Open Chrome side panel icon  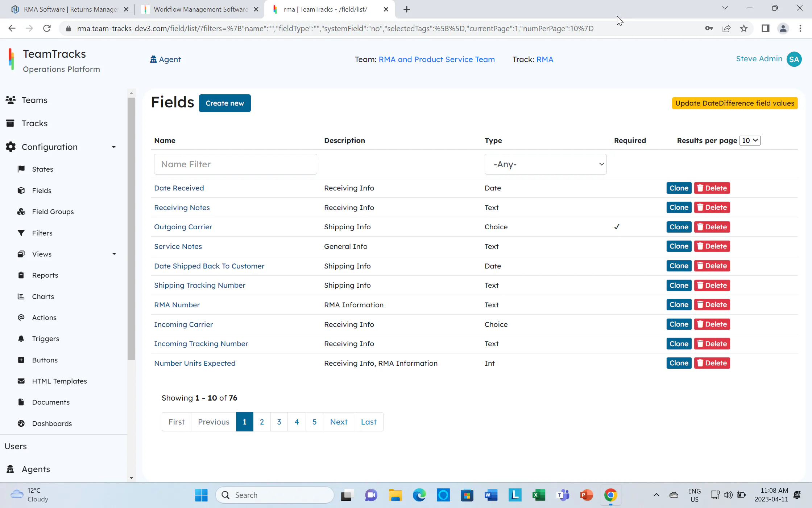pos(765,28)
